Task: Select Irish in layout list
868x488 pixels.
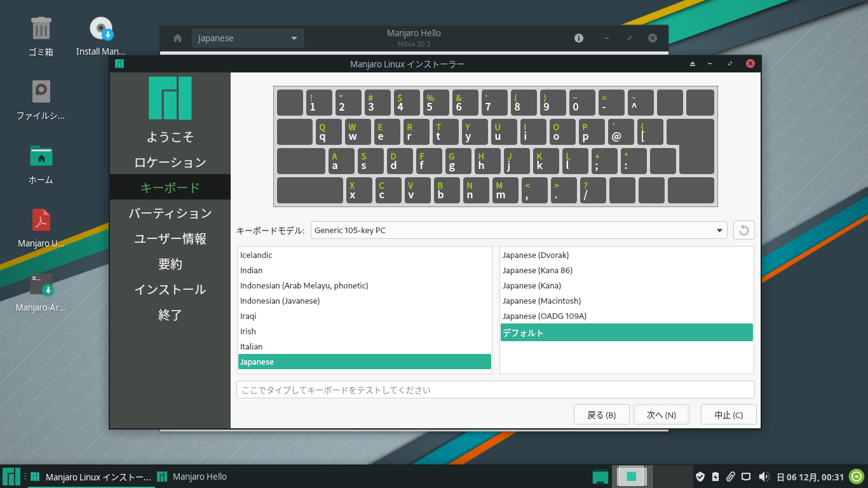Action: click(x=365, y=331)
